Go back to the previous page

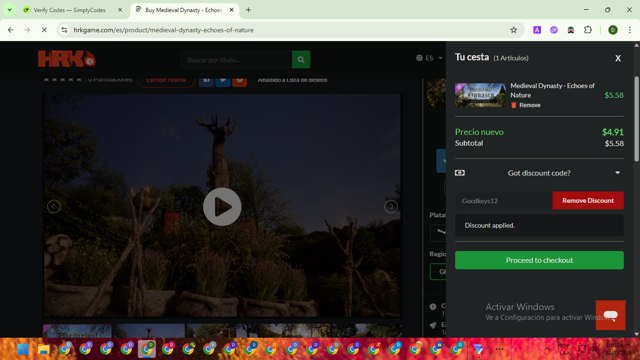pyautogui.click(x=11, y=30)
